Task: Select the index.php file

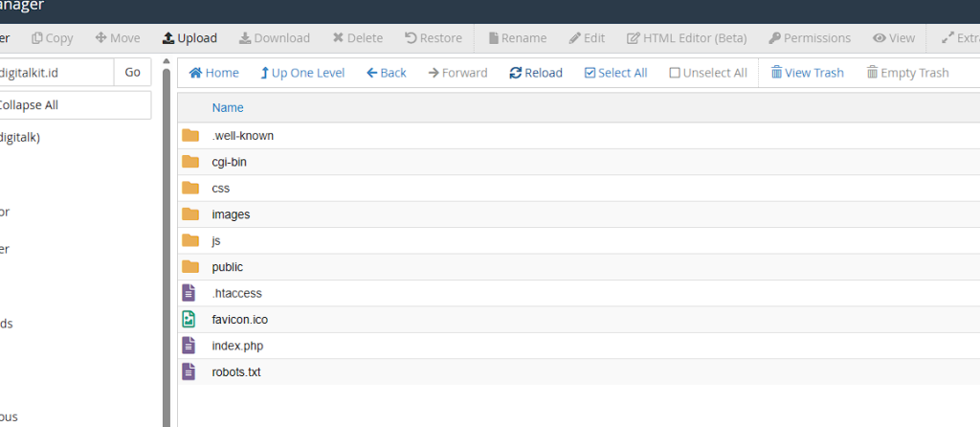Action: pyautogui.click(x=237, y=346)
